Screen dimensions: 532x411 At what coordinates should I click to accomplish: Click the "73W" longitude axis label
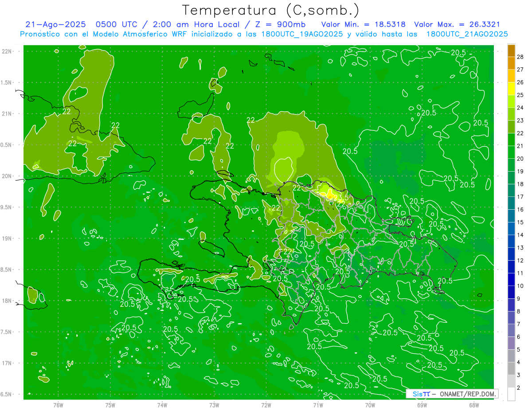pyautogui.click(x=214, y=405)
